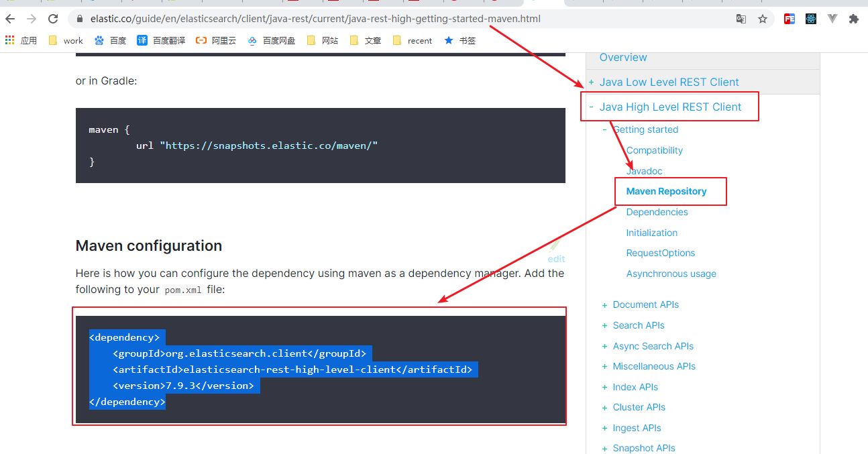This screenshot has width=868, height=454.
Task: Open the Extensions puzzle piece menu
Action: (854, 19)
